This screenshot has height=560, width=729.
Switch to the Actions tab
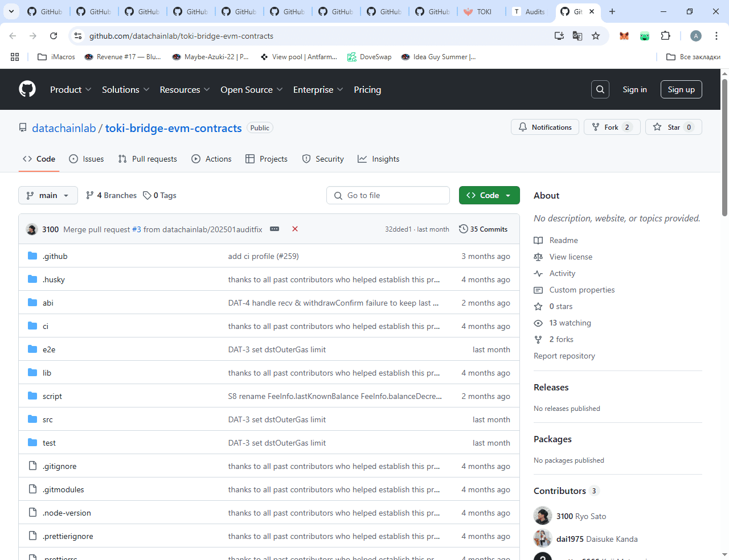point(211,159)
